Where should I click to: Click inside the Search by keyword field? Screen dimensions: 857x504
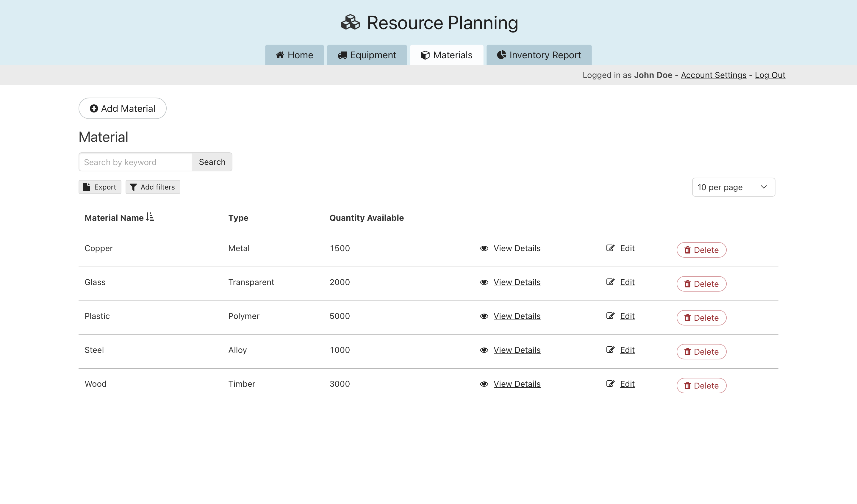point(135,162)
